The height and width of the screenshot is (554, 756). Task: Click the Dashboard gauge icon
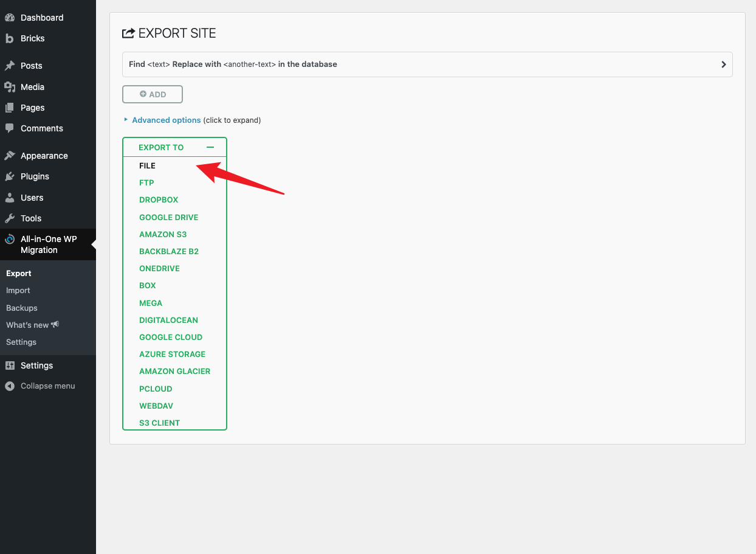[x=10, y=18]
